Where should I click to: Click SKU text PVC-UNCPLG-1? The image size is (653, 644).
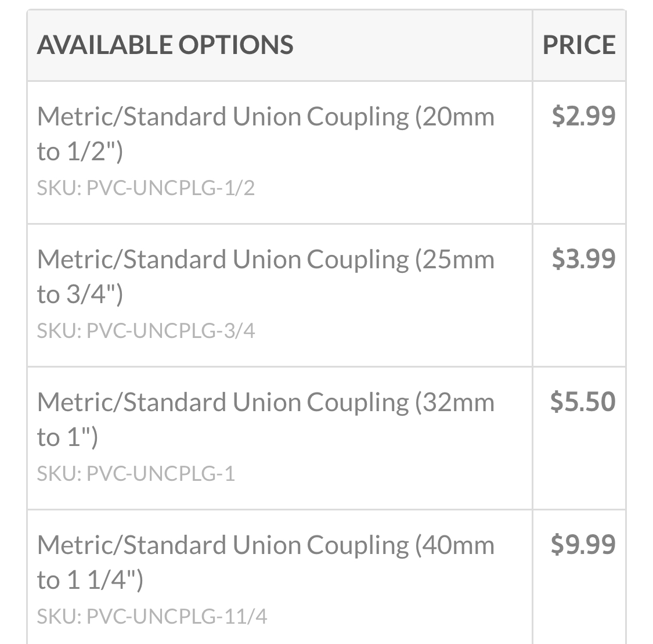pos(136,474)
